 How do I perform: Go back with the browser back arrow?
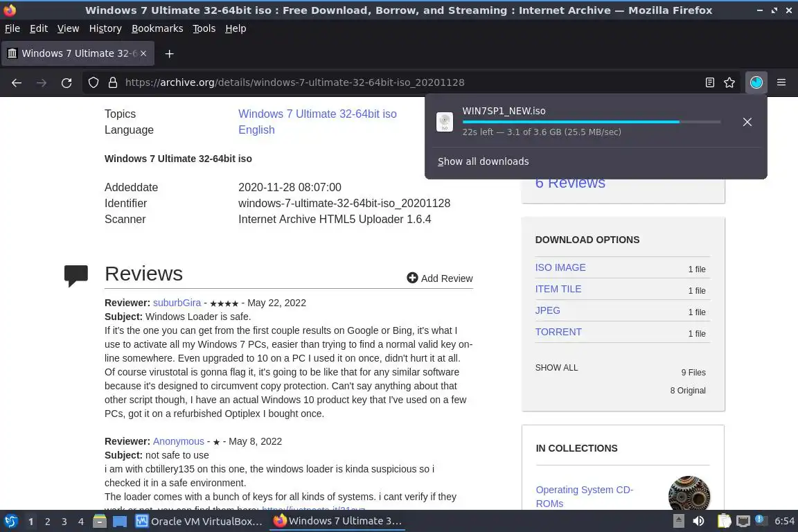17,82
